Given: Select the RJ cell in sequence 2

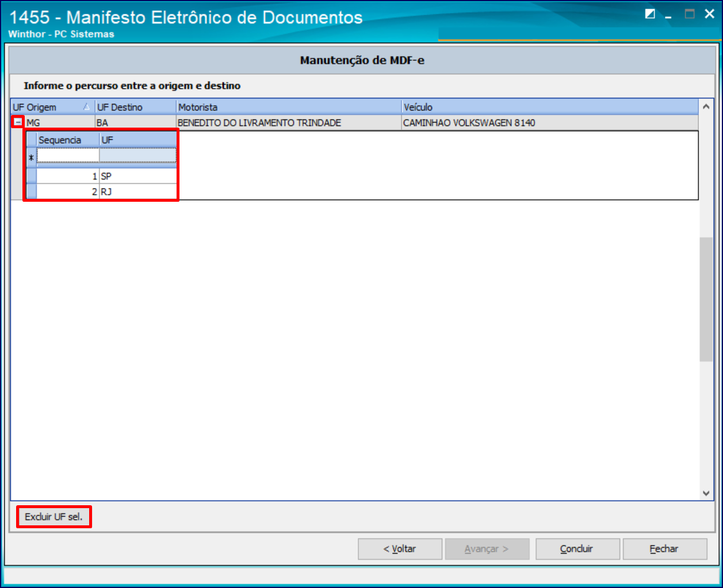Looking at the screenshot, I should [x=138, y=191].
